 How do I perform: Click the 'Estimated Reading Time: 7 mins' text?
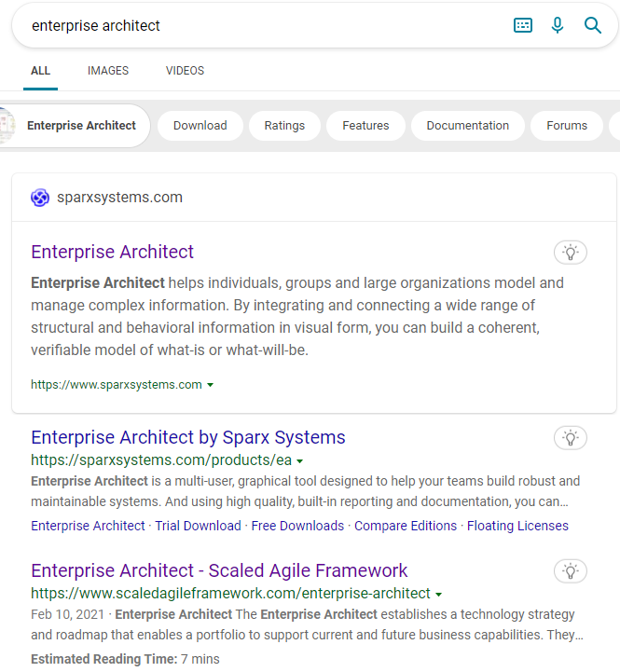click(x=125, y=659)
